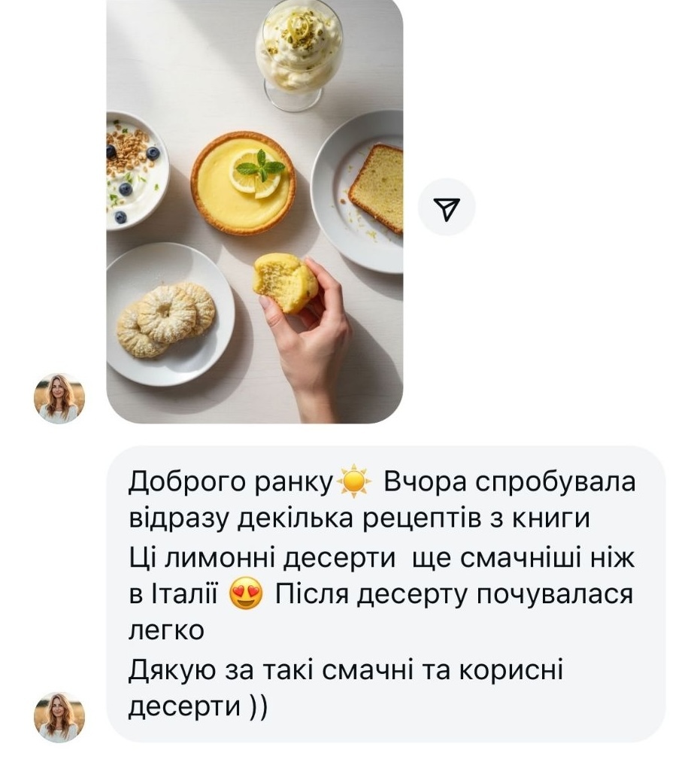Select the message bubble starting "Доброго ранку"
Viewport: 700px width, 768px height.
(386, 593)
